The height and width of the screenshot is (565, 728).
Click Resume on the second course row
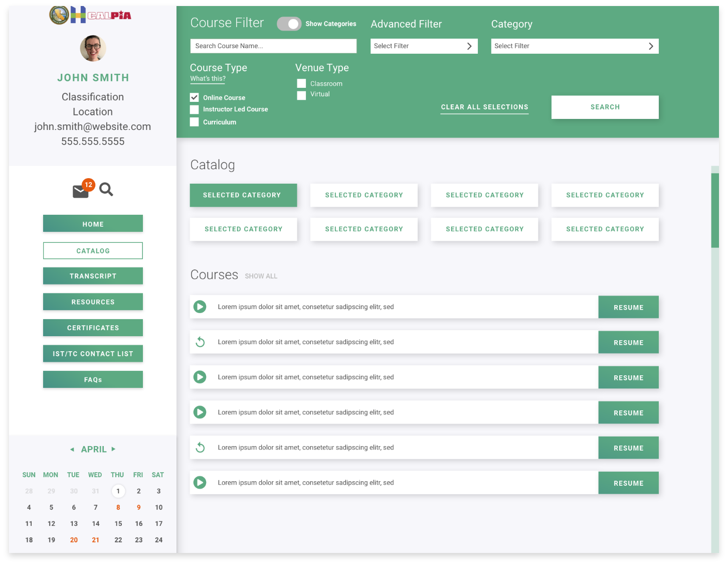click(628, 342)
